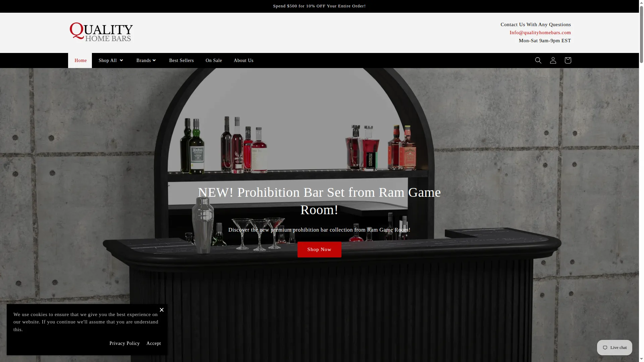Click the Contact Us With Any Questions text
Image resolution: width=644 pixels, height=362 pixels.
(x=536, y=24)
